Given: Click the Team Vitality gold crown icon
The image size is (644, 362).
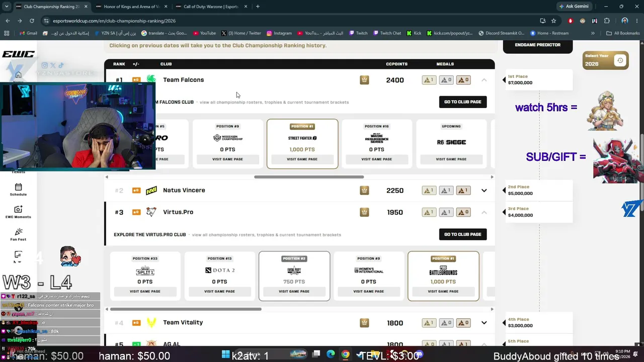Looking at the screenshot, I should [364, 323].
